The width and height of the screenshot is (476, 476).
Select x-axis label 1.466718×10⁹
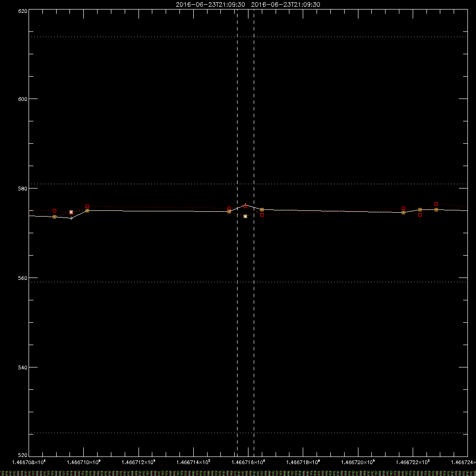point(303,462)
